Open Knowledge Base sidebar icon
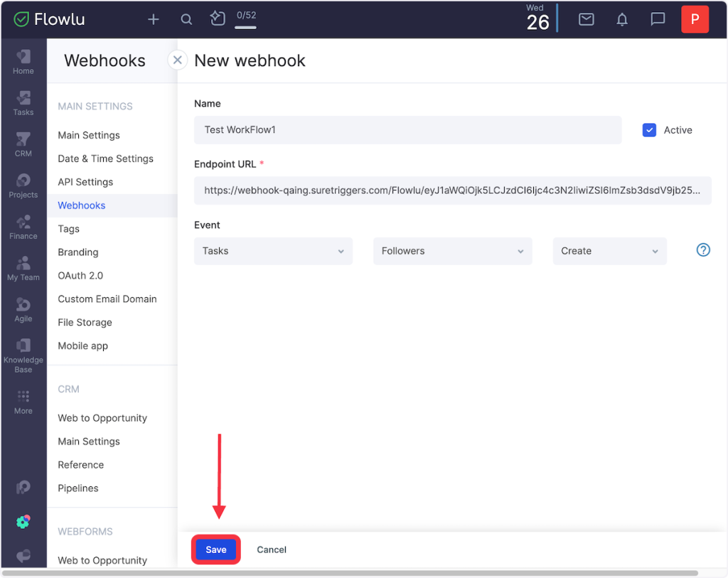Screen dimensions: 728x578 coord(23,355)
